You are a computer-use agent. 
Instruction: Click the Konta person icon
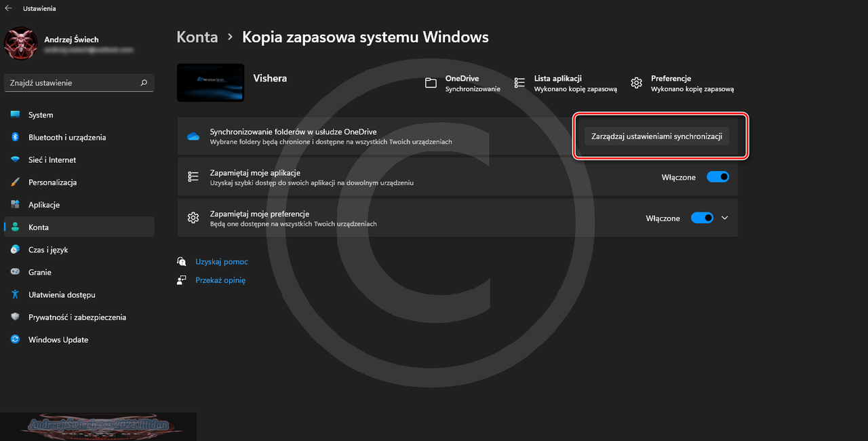15,227
